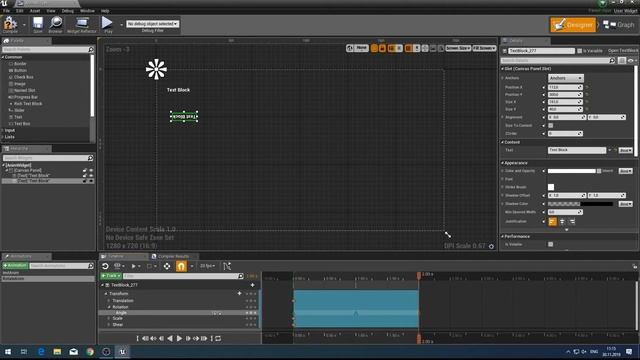640x360 pixels.
Task: Switch to Compiler Results tab
Action: coord(173,256)
